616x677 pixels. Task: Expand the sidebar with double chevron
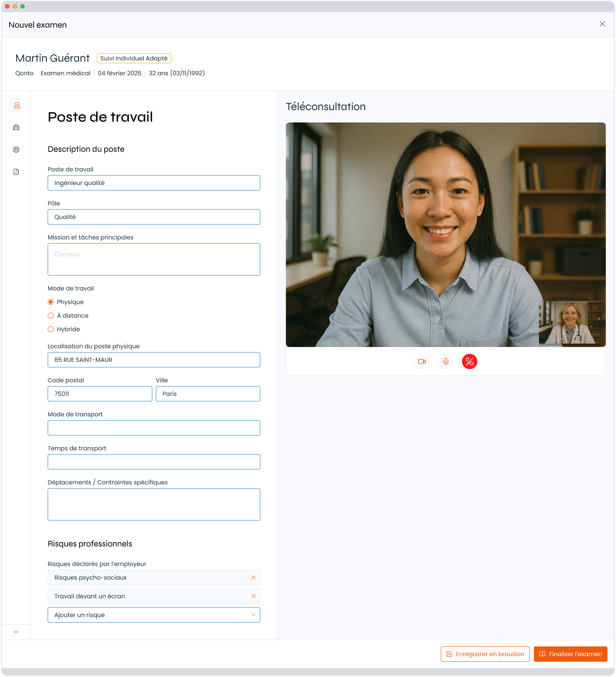pos(16,632)
